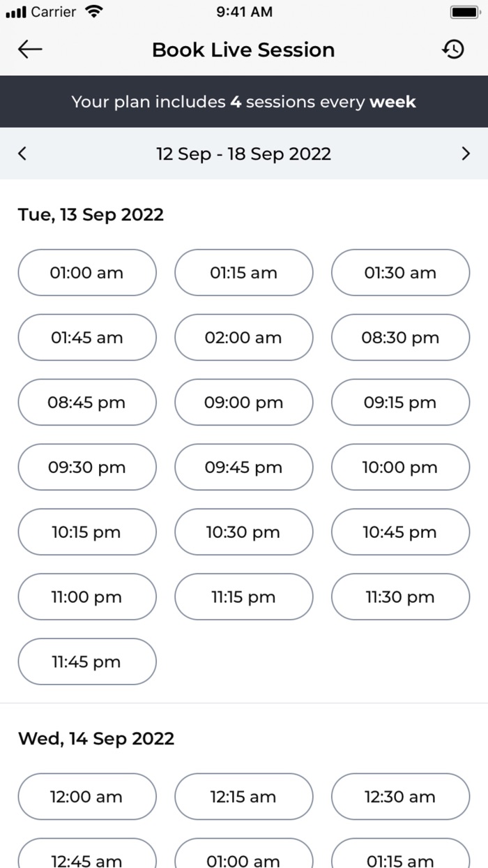Image resolution: width=488 pixels, height=868 pixels.
Task: Select the 10:30 pm slot
Action: click(x=243, y=532)
